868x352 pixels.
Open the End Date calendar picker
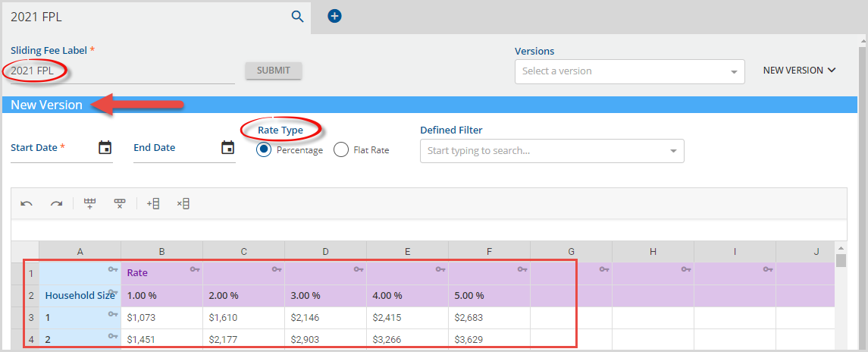227,148
